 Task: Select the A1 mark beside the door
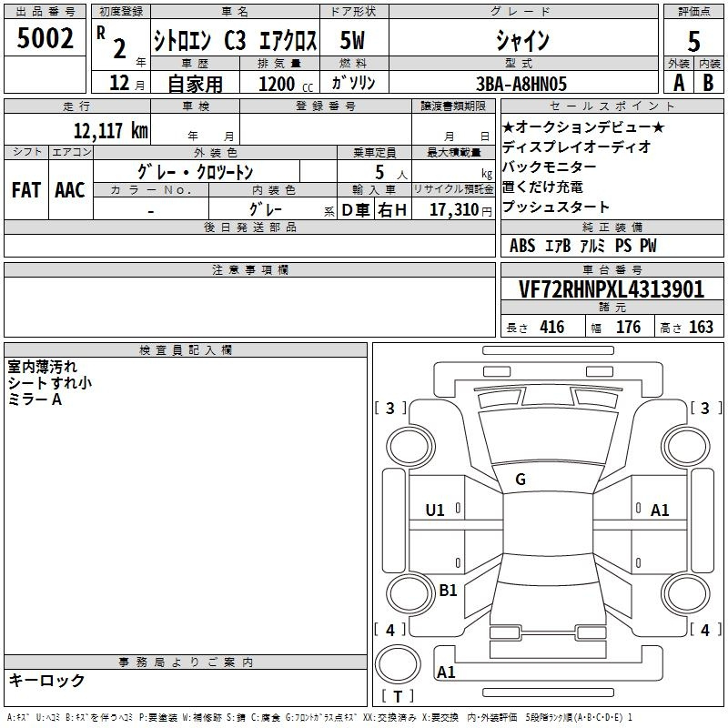[x=660, y=511]
